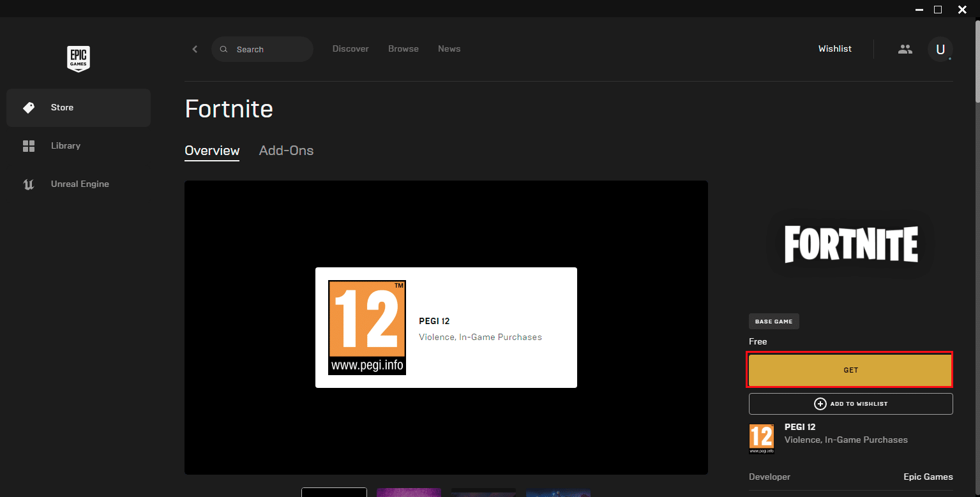Maximize the launcher window

[x=938, y=9]
